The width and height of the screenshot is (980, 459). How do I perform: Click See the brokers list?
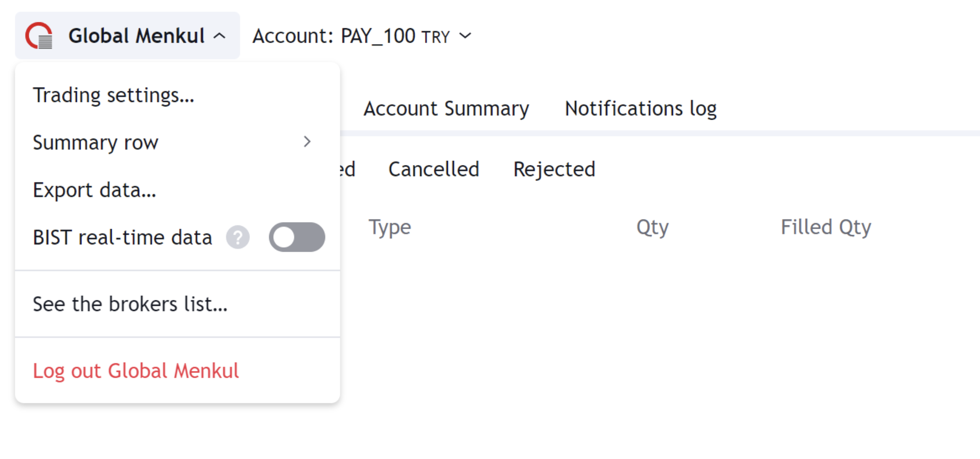(x=130, y=304)
